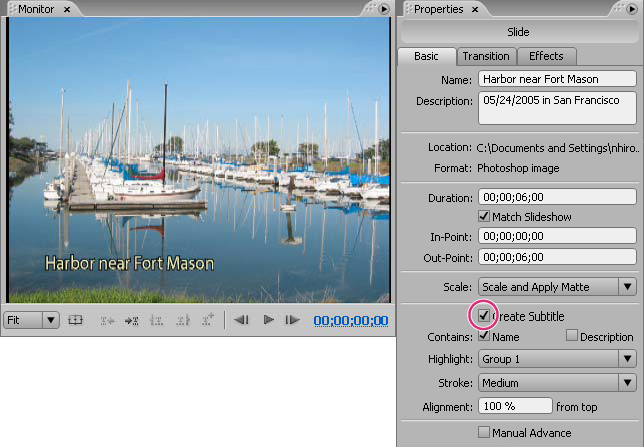Click the 'from top' label
Image resolution: width=644 pixels, height=448 pixels.
(x=577, y=407)
